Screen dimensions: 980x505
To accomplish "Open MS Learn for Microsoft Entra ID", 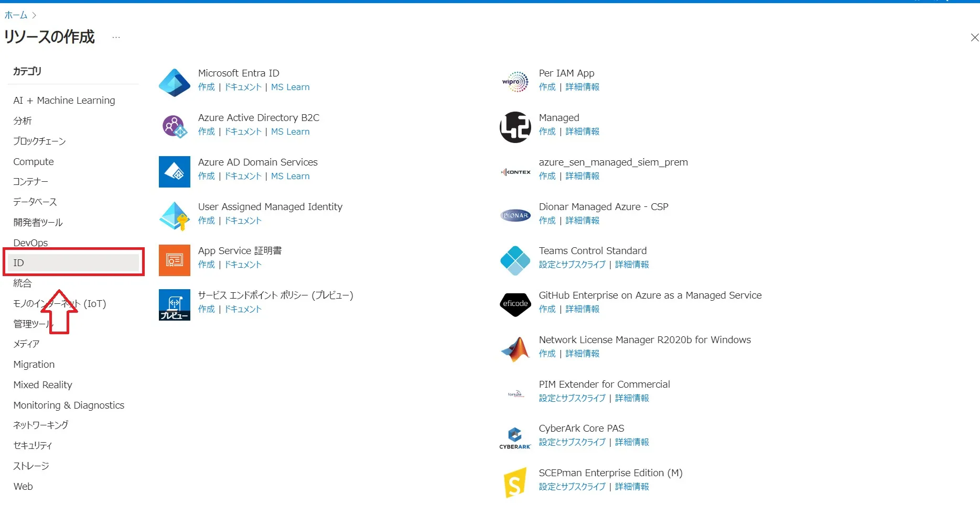I will click(290, 87).
